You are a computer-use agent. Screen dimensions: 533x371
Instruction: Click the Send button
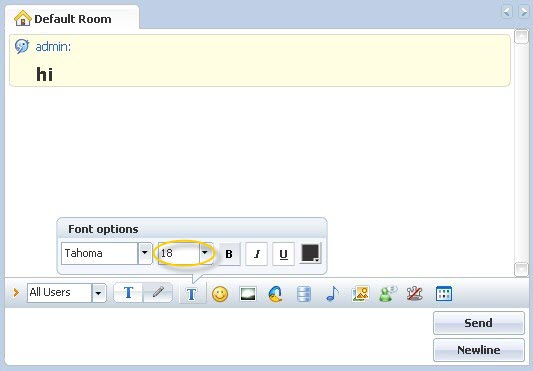pyautogui.click(x=479, y=323)
